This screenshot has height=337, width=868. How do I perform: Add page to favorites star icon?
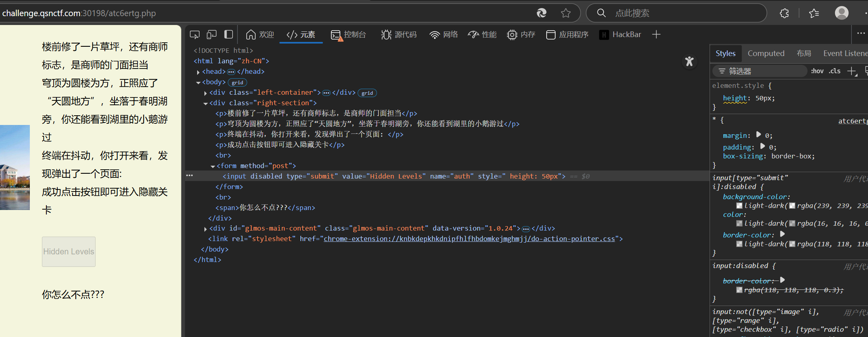pos(566,13)
